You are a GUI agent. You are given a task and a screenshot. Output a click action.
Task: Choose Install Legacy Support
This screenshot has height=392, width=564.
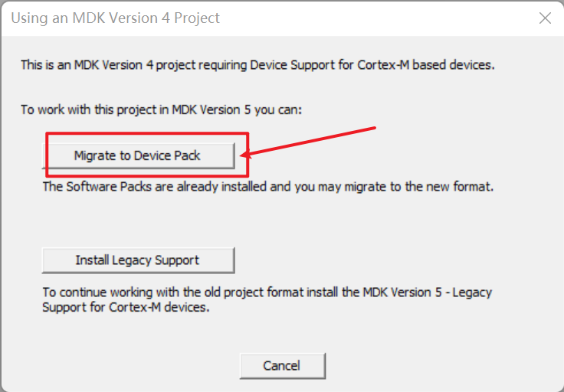[138, 260]
